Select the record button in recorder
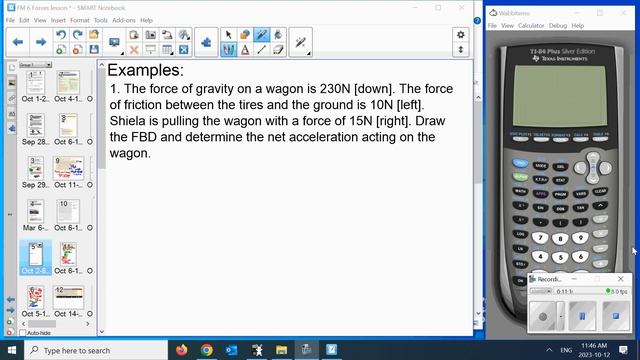 click(x=543, y=316)
